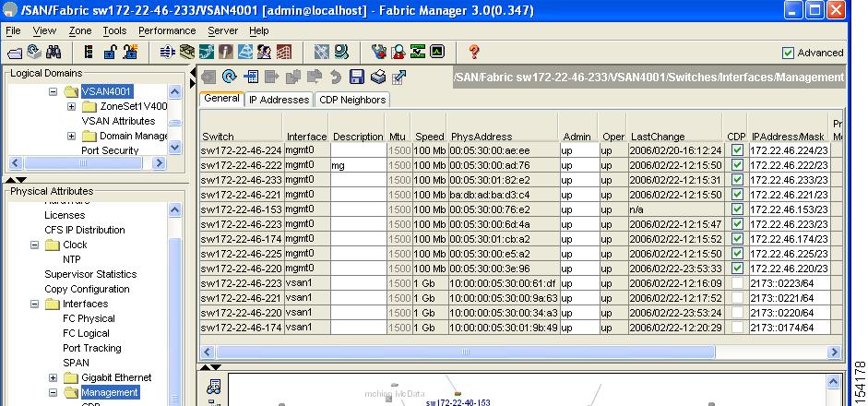Toggle CDP checkbox for sw172-22-46-153 row

[x=737, y=209]
